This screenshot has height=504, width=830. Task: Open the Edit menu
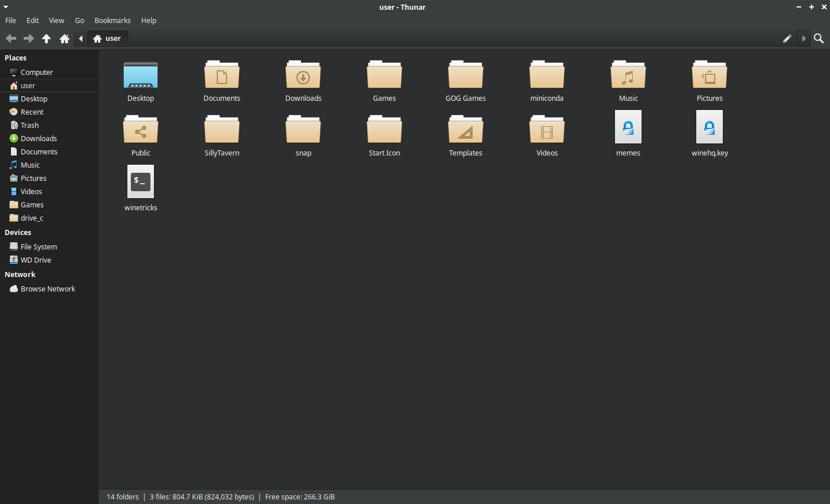pyautogui.click(x=33, y=20)
